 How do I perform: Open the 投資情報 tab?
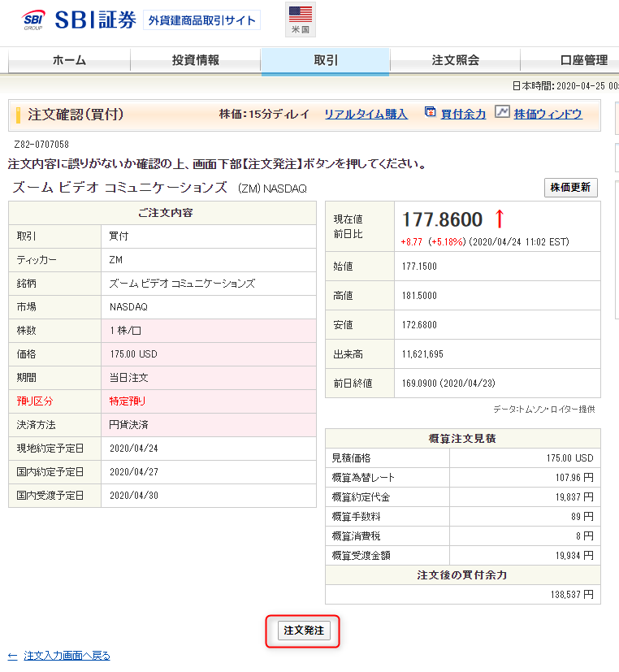[195, 60]
